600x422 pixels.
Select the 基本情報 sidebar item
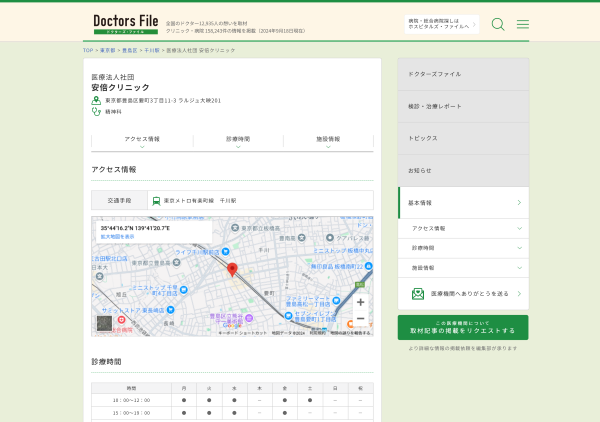(463, 203)
